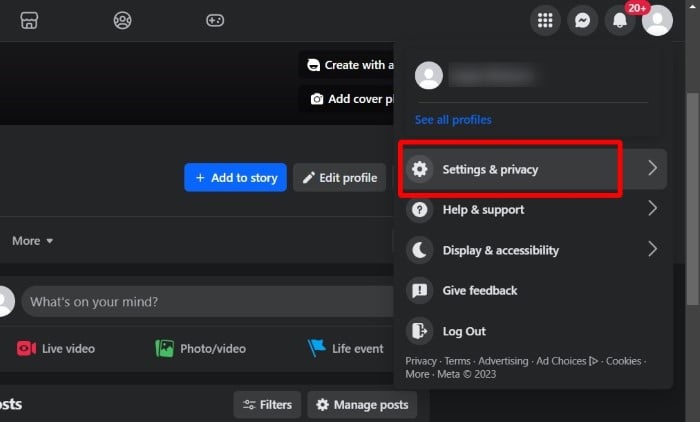Viewport: 700px width, 422px height.
Task: Click the account profile avatar in top bar
Action: click(657, 20)
